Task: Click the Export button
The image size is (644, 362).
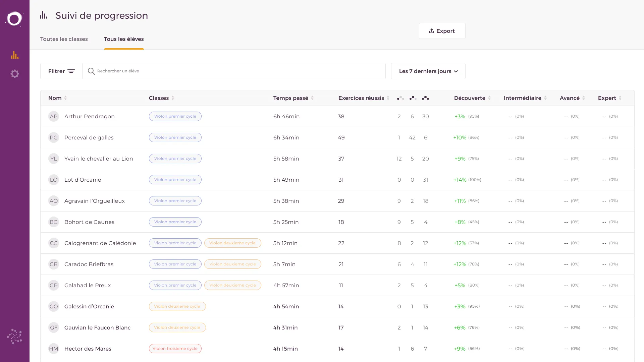Action: 442,31
